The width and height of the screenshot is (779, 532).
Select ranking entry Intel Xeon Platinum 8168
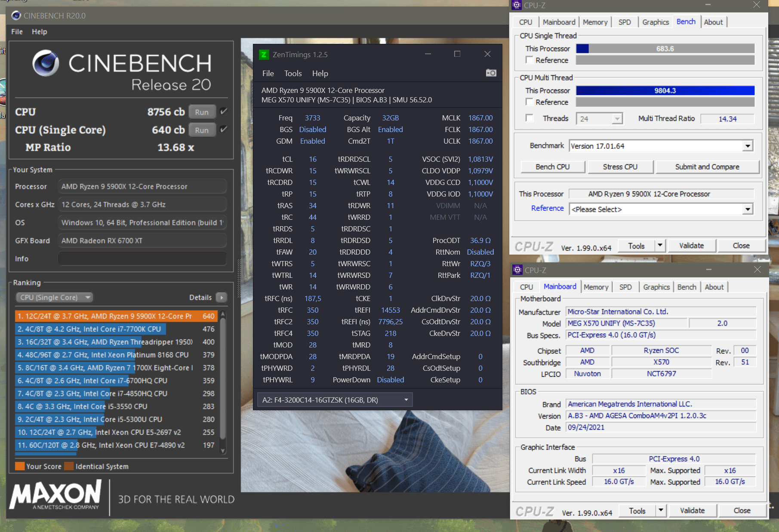point(116,355)
